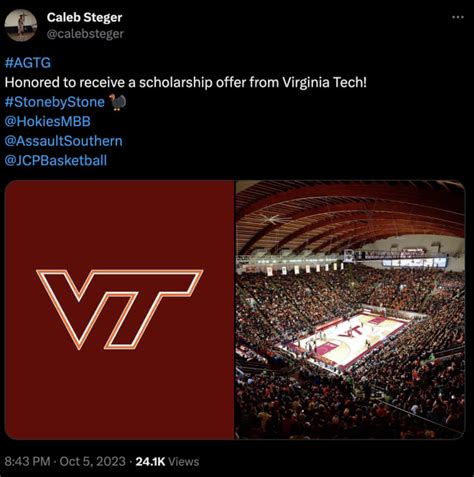Click the VT logo at center court
Screen dimensions: 474x477
pyautogui.click(x=350, y=332)
